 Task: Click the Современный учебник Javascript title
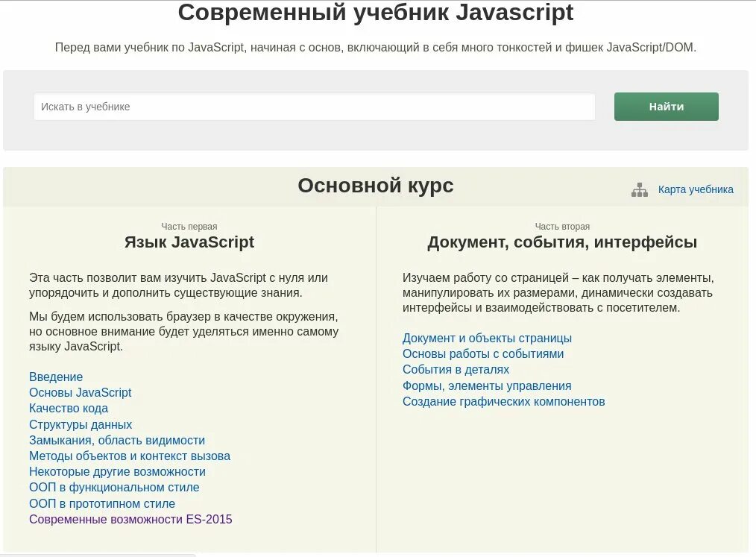376,13
